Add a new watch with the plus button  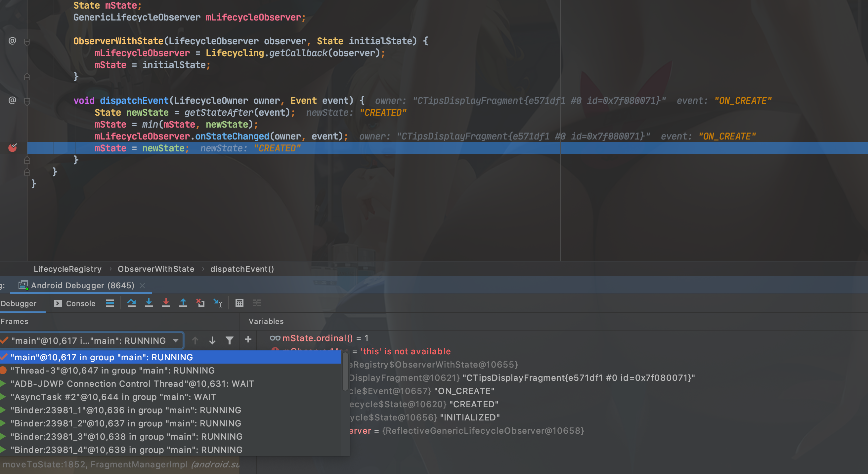pos(248,339)
